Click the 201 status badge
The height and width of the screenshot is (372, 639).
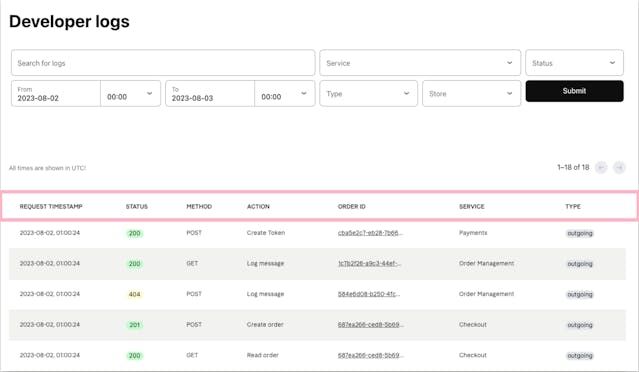[134, 325]
